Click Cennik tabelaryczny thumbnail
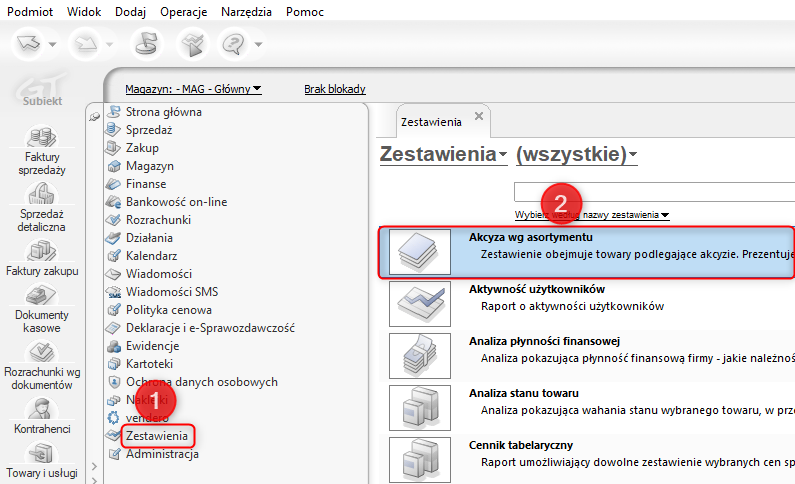The image size is (795, 484). click(x=419, y=459)
